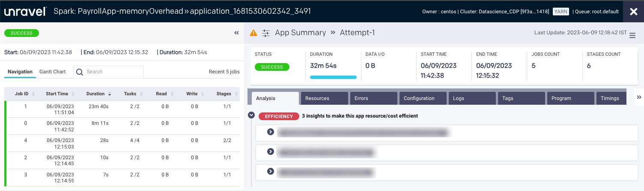This screenshot has width=644, height=191.
Task: Click the App Summary breadcrumb link
Action: tap(300, 33)
